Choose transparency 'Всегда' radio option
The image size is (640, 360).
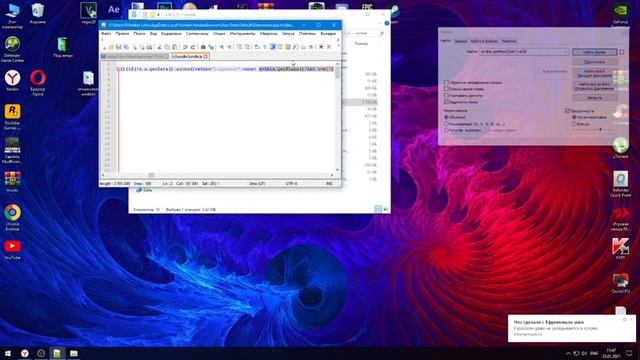[574, 124]
